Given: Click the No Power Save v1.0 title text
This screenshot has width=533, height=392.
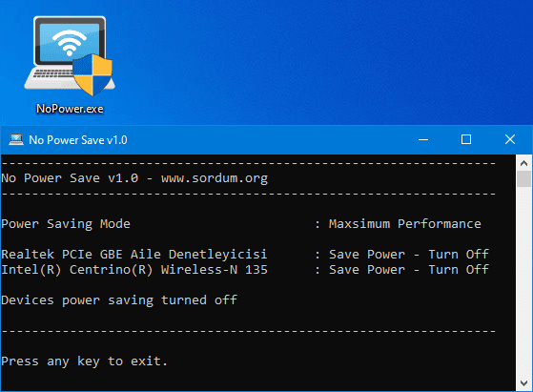Looking at the screenshot, I should (78, 140).
